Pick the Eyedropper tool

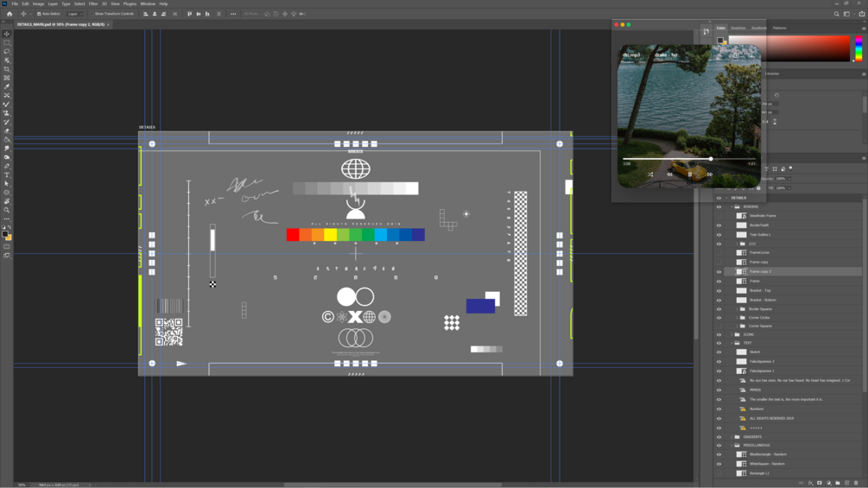pos(7,87)
